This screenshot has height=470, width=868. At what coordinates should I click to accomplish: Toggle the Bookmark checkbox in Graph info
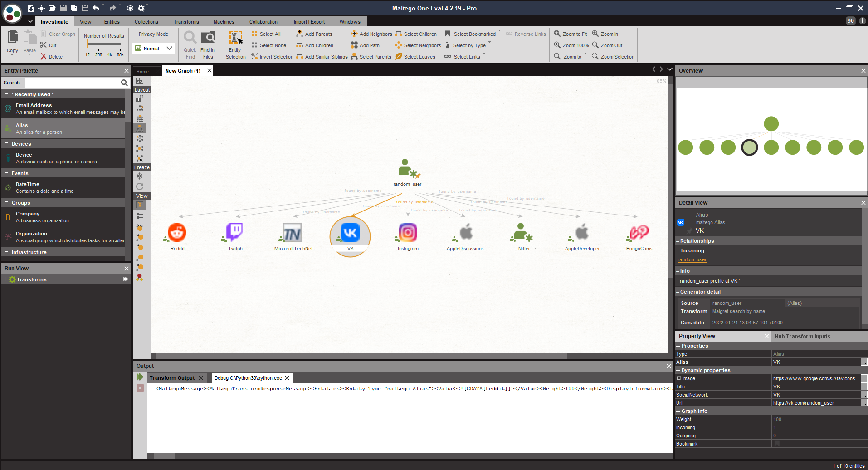(777, 444)
